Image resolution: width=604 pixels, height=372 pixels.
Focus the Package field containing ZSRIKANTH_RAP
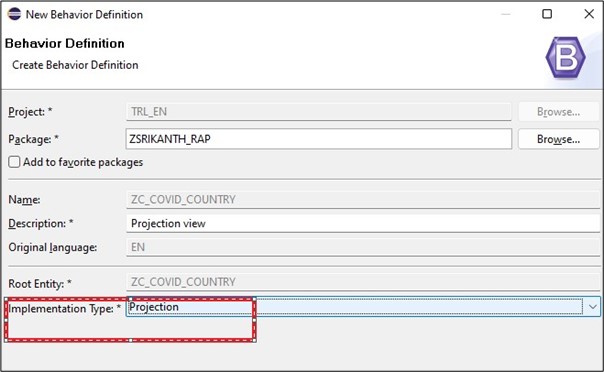[319, 139]
